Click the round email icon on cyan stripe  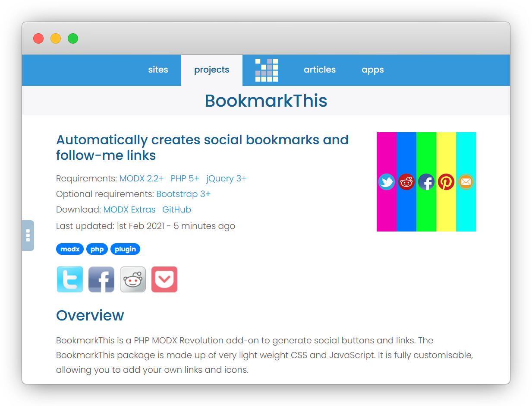(x=466, y=182)
